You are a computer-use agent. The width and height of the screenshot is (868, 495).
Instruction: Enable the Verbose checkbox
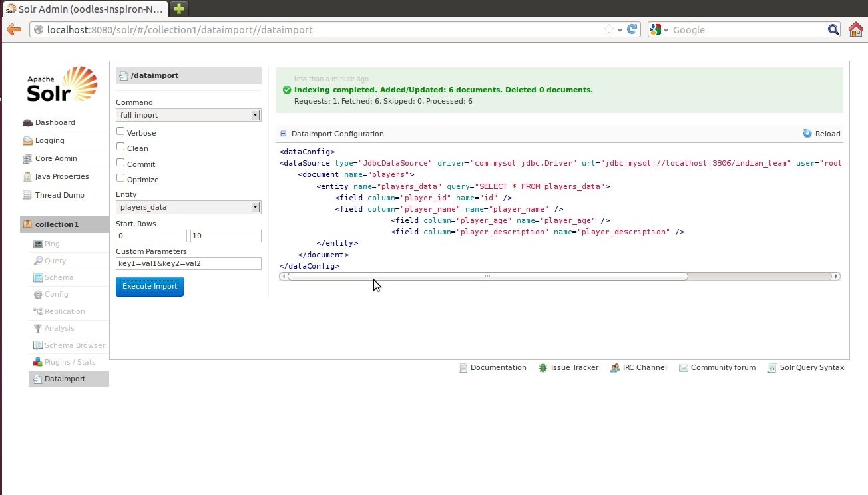click(x=120, y=131)
